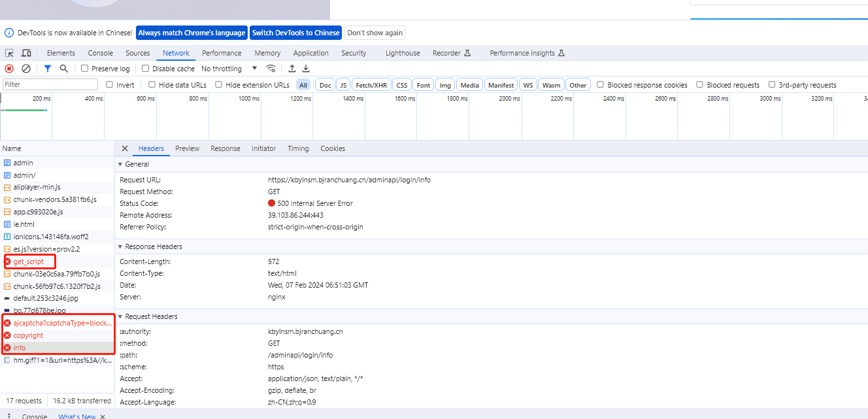Filter requests by Fetch/XHR
868x419 pixels.
(371, 85)
